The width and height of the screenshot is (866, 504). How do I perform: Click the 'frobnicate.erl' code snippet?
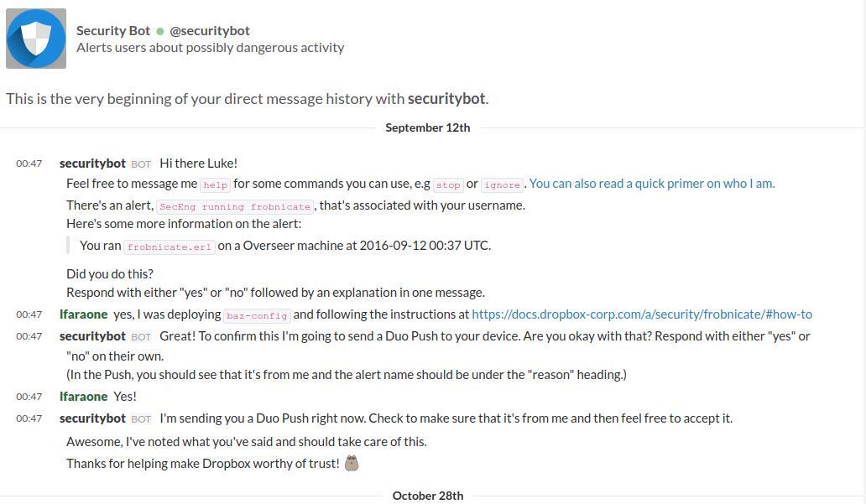coord(170,247)
